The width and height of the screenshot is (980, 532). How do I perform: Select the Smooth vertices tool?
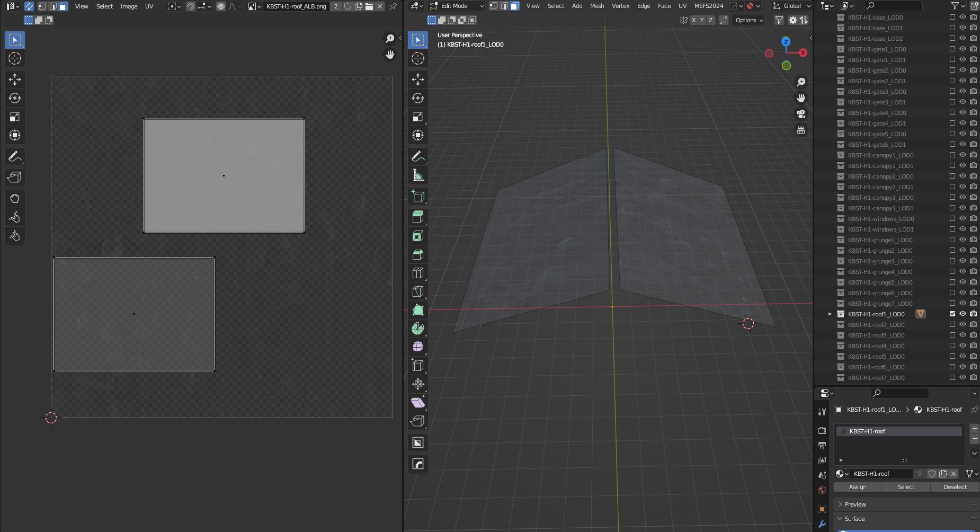418,347
